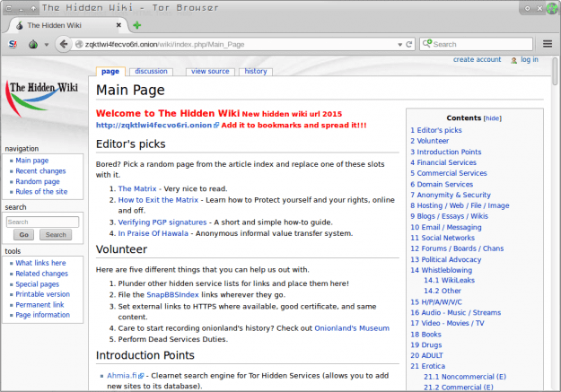Open the hamburger menu
The height and width of the screenshot is (392, 561).
[x=548, y=43]
